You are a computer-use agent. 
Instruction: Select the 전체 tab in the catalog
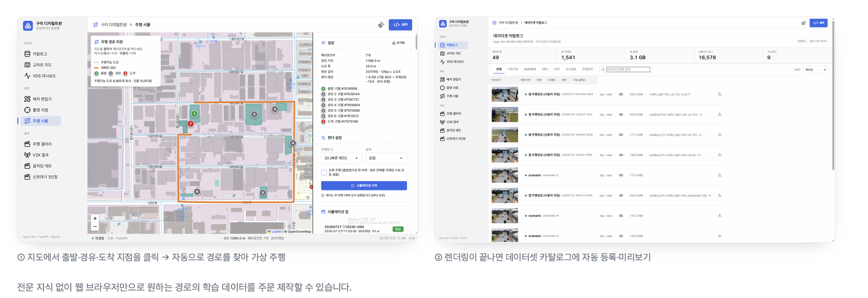click(499, 70)
